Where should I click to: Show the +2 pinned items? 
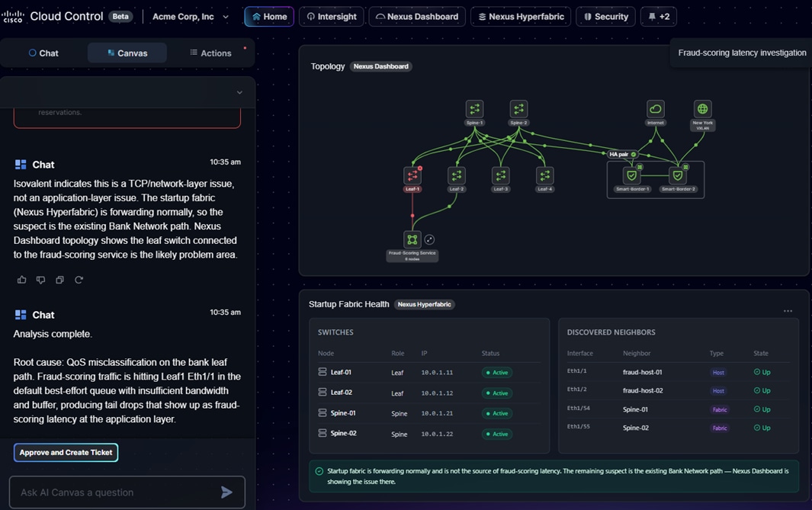pyautogui.click(x=659, y=17)
